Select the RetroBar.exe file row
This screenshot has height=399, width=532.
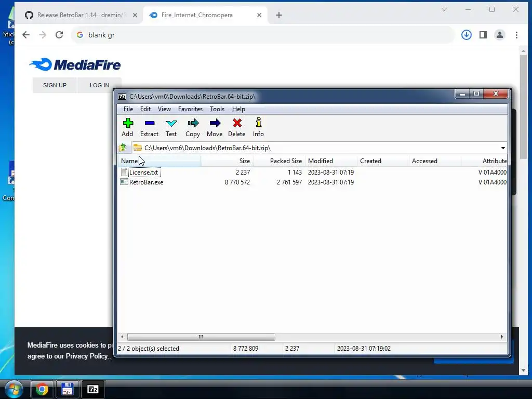313,182
